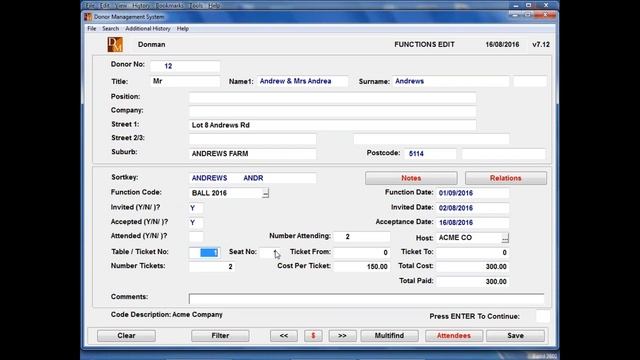Open the browser History menu
640x360 pixels.
click(x=141, y=6)
